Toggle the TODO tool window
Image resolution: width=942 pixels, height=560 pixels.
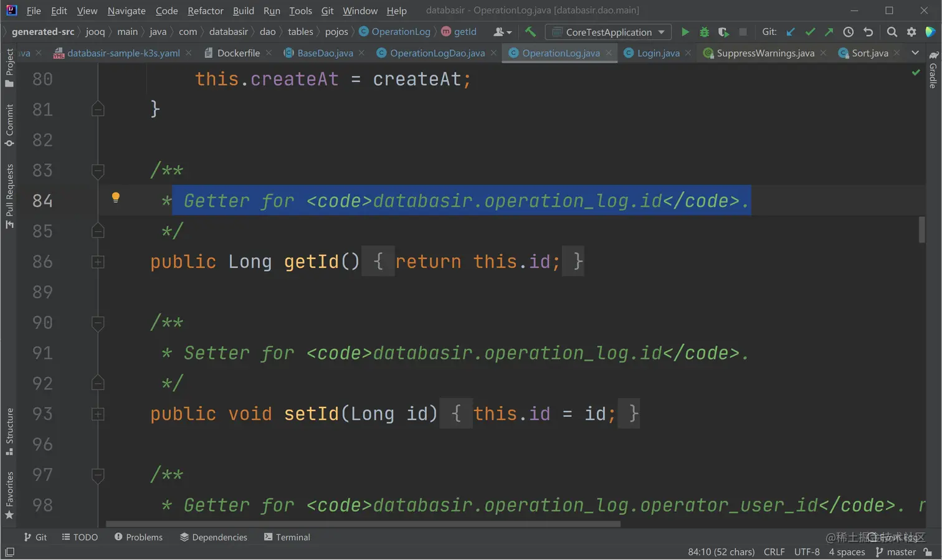(x=80, y=537)
